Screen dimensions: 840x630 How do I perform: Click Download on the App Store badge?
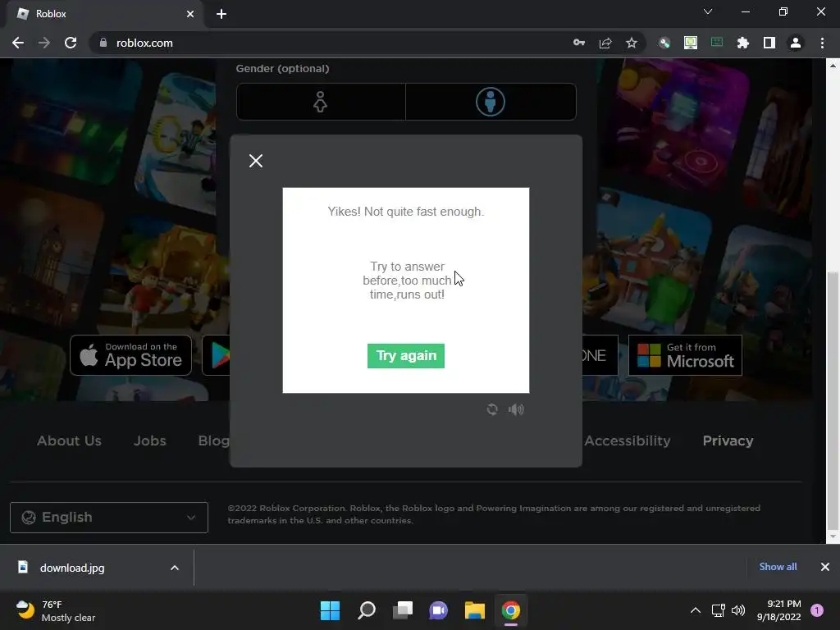tap(130, 355)
